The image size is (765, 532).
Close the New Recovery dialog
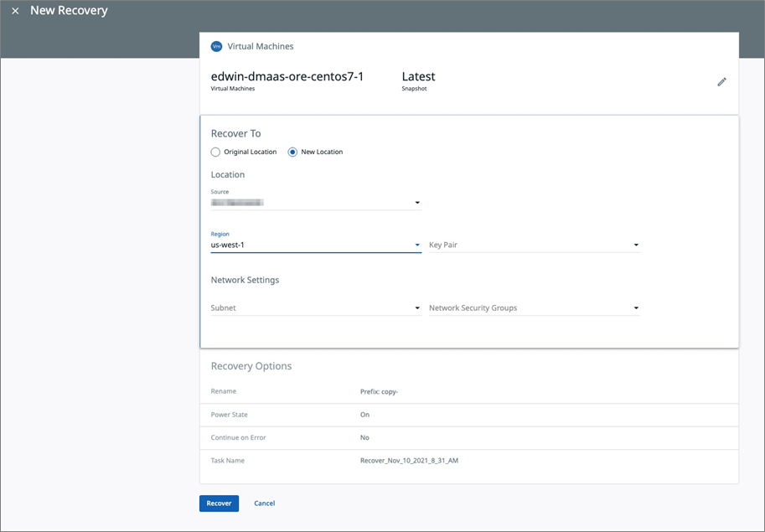coord(15,10)
